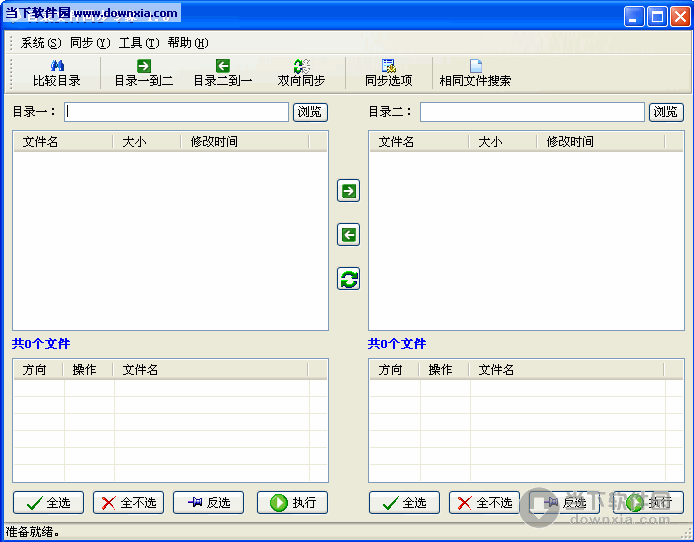Click the 目录二到一 toolbar icon
The width and height of the screenshot is (694, 542).
coord(222,73)
